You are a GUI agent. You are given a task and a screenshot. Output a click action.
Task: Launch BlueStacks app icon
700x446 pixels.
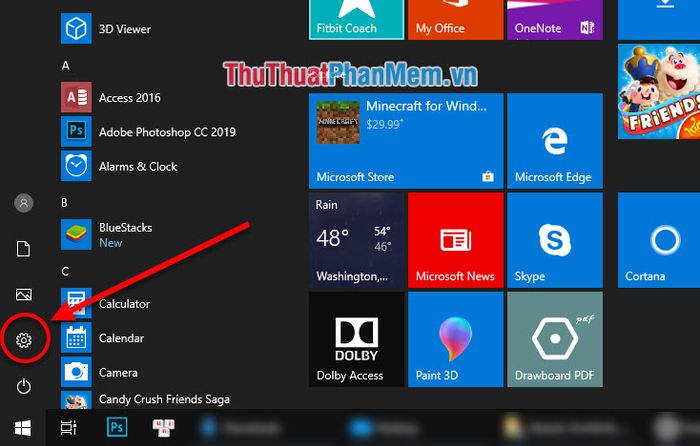(76, 234)
